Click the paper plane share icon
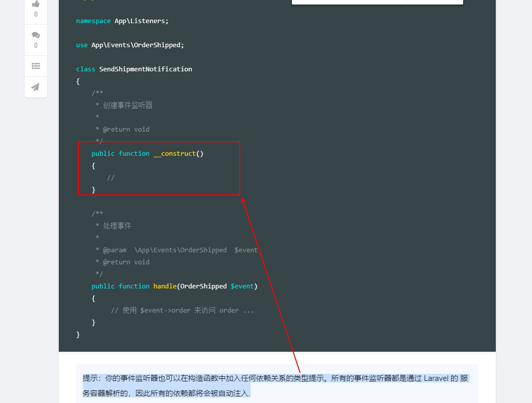This screenshot has width=532, height=403. click(x=36, y=87)
